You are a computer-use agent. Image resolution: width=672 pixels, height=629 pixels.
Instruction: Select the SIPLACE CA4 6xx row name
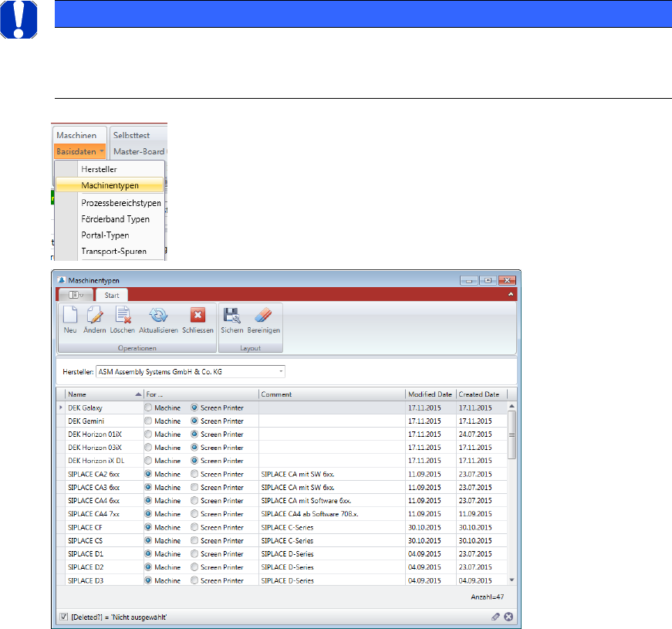(94, 500)
